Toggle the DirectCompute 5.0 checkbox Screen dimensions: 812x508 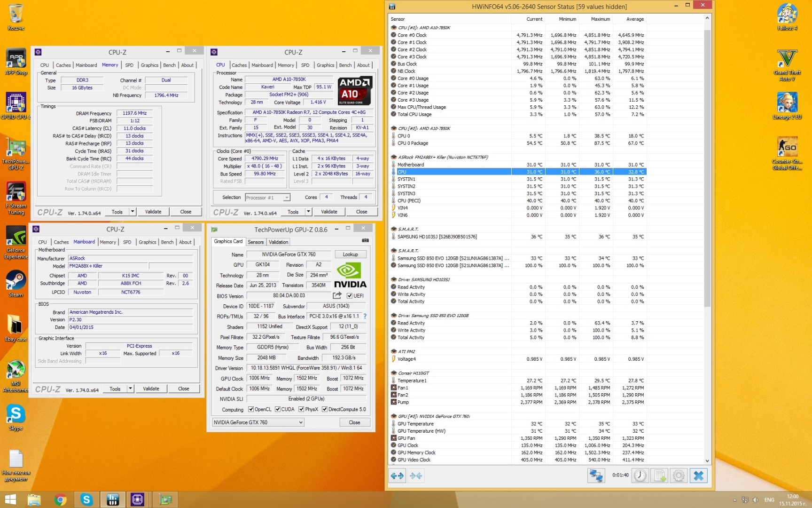(325, 409)
